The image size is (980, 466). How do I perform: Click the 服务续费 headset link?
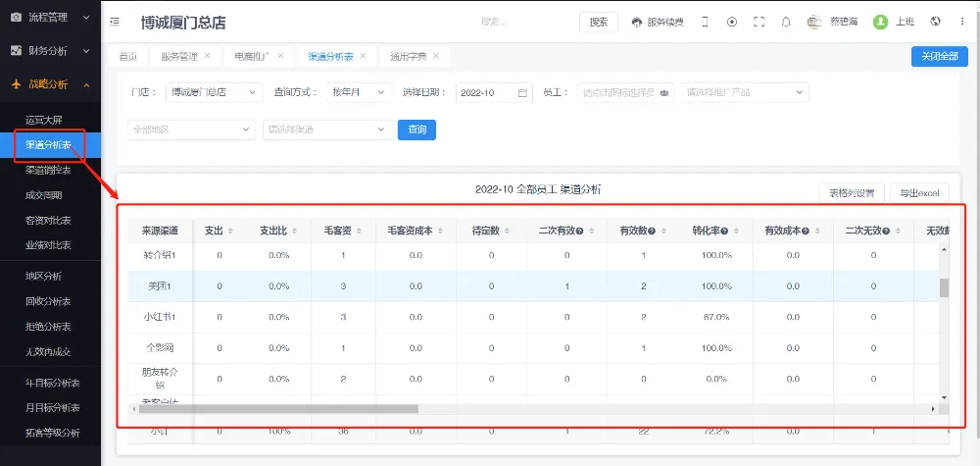(x=658, y=22)
